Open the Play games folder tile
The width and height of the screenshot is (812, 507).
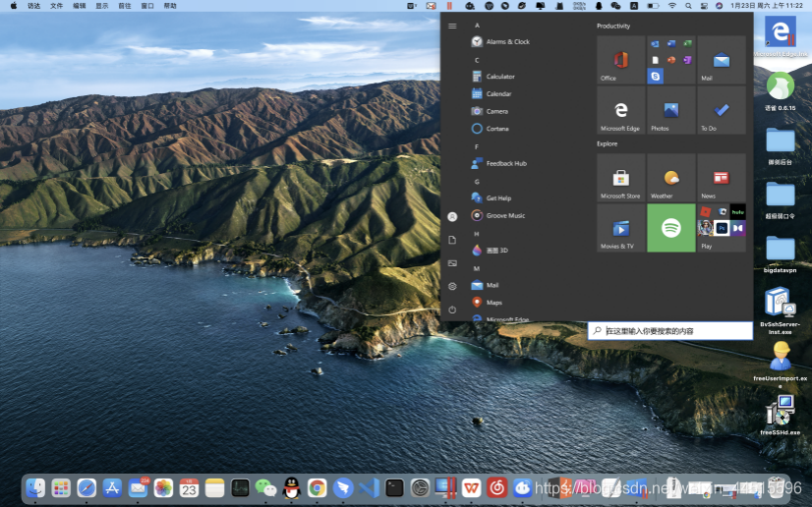point(722,228)
